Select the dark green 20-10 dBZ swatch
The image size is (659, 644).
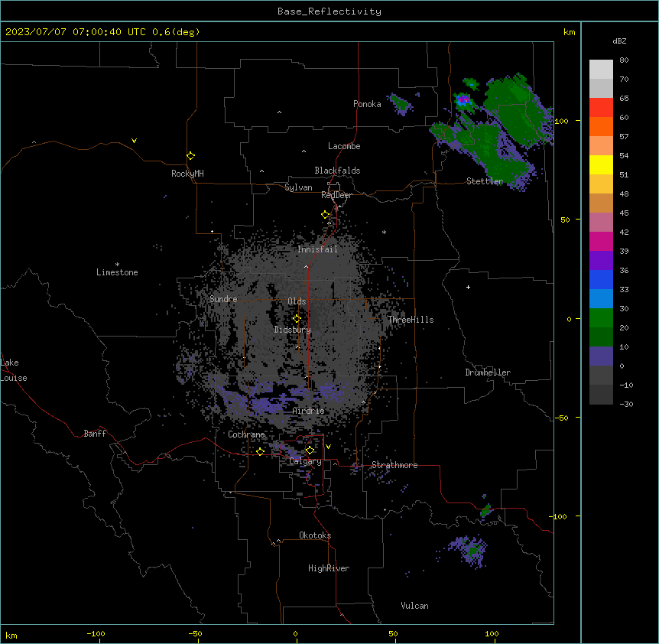(601, 337)
